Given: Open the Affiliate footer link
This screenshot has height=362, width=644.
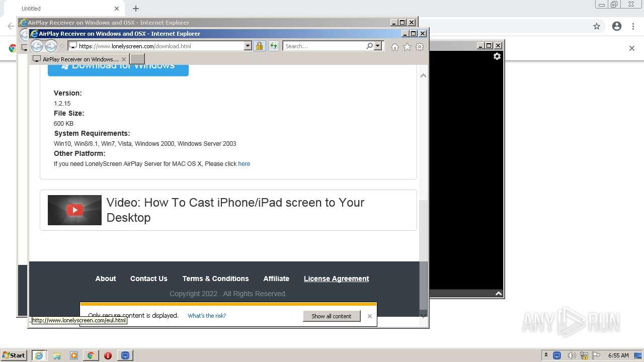Looking at the screenshot, I should point(276,279).
